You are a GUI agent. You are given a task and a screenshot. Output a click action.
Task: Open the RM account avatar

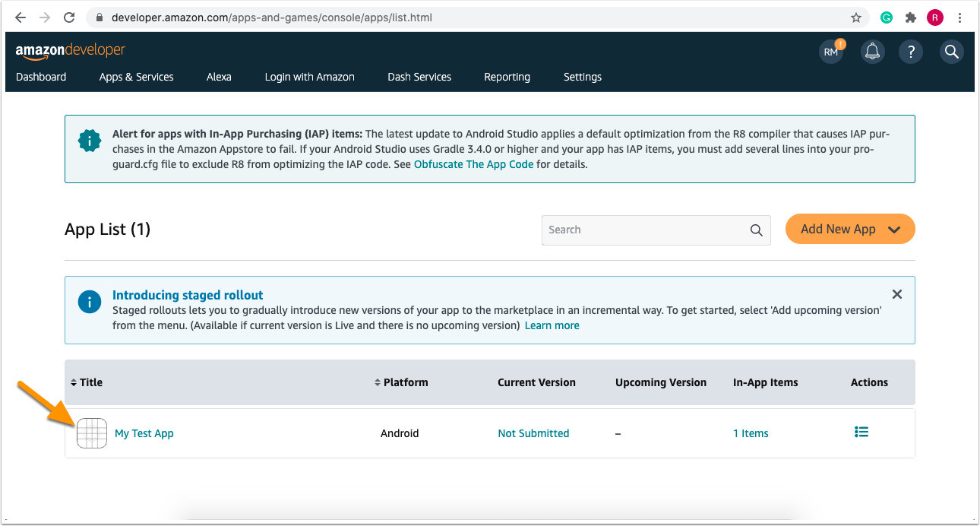tap(831, 52)
